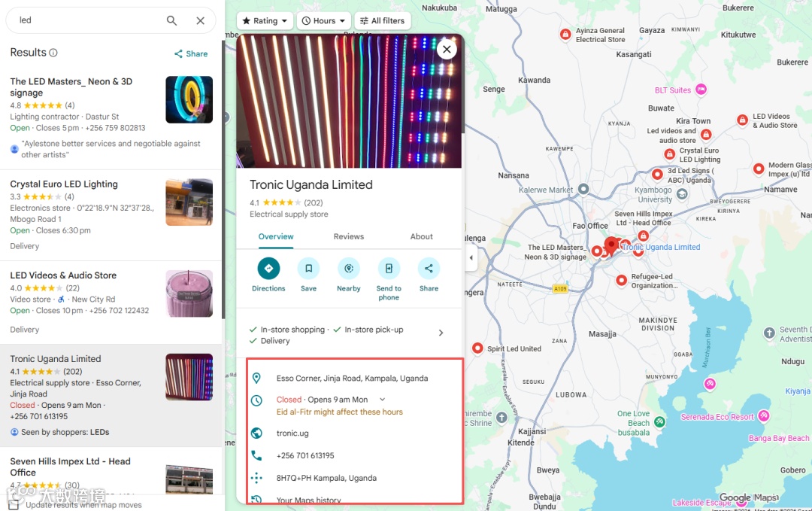Click the search magnifier icon
Screen dimensions: 812x511
pos(171,20)
